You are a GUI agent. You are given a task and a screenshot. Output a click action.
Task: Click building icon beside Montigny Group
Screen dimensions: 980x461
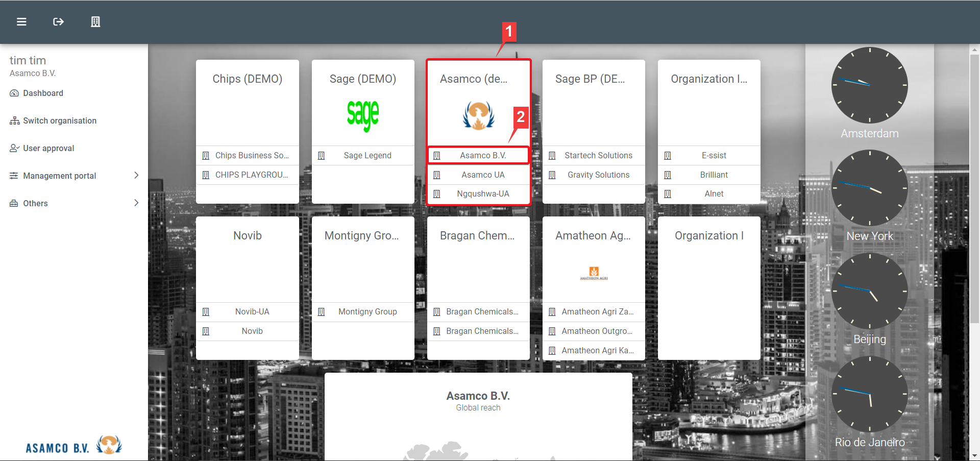point(321,312)
